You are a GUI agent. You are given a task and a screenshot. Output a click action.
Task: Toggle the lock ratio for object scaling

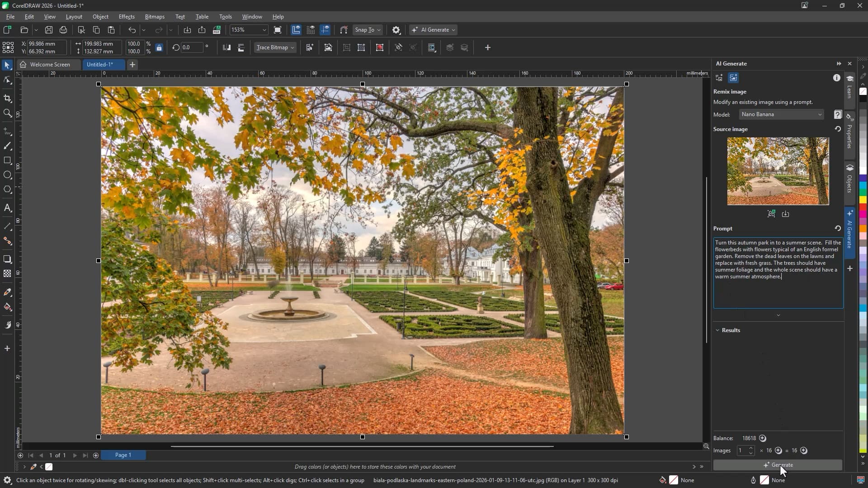[x=159, y=47]
